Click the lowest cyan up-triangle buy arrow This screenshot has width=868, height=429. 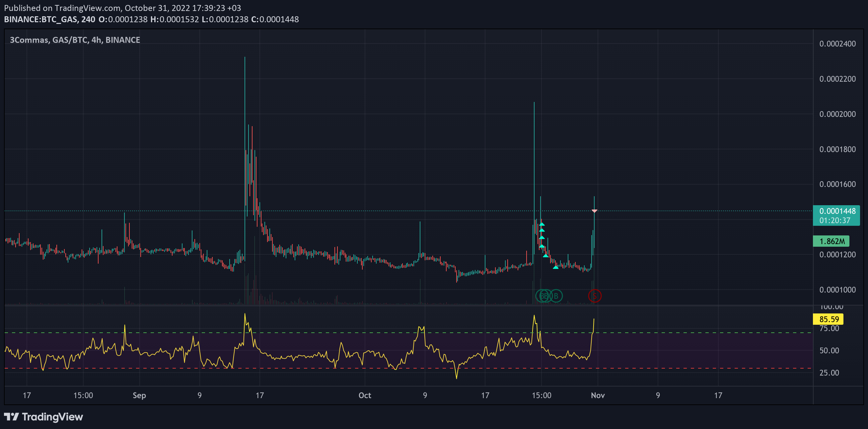click(556, 267)
